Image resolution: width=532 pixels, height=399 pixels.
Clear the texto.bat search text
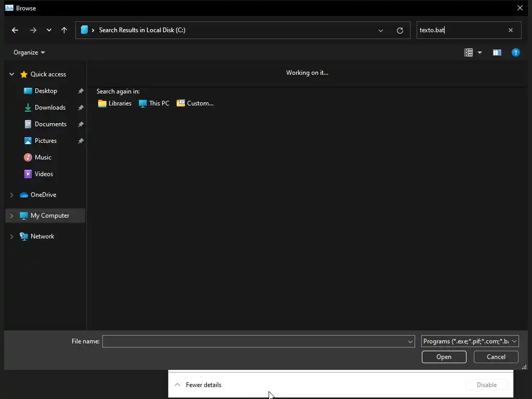[x=511, y=30]
